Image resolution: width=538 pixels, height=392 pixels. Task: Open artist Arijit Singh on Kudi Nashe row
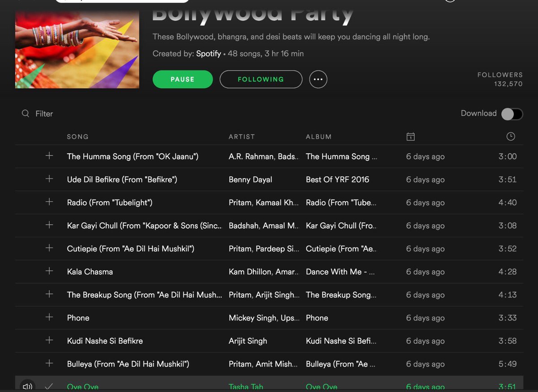[x=248, y=341]
